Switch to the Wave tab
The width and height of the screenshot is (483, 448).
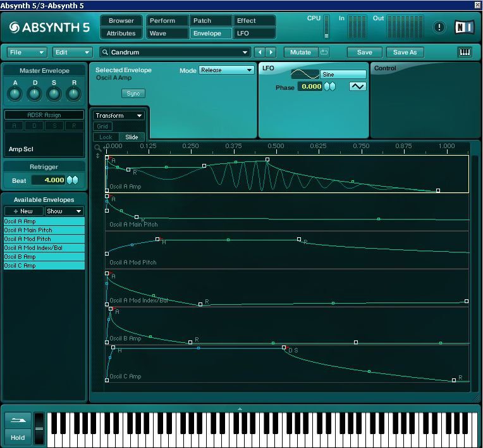click(x=168, y=33)
